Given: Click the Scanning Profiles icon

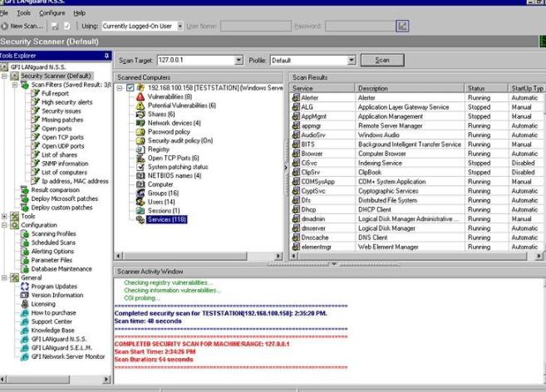Looking at the screenshot, I should (24, 234).
